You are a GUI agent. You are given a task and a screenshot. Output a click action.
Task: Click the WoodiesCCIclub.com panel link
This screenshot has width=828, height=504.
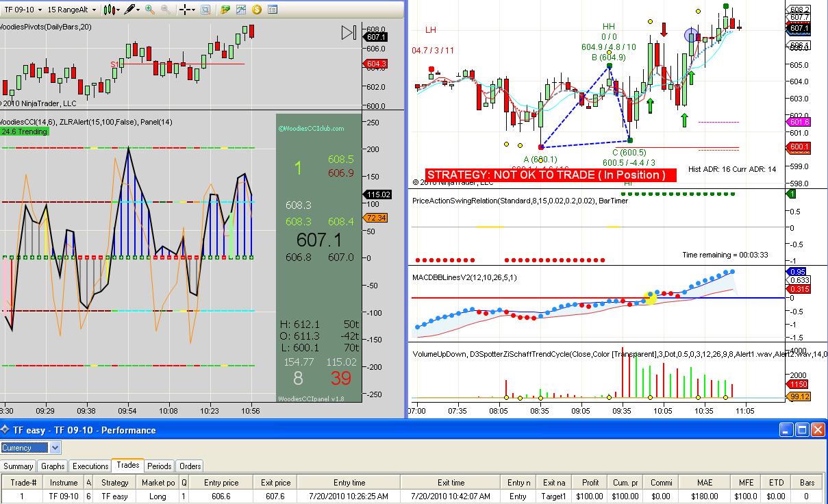312,128
